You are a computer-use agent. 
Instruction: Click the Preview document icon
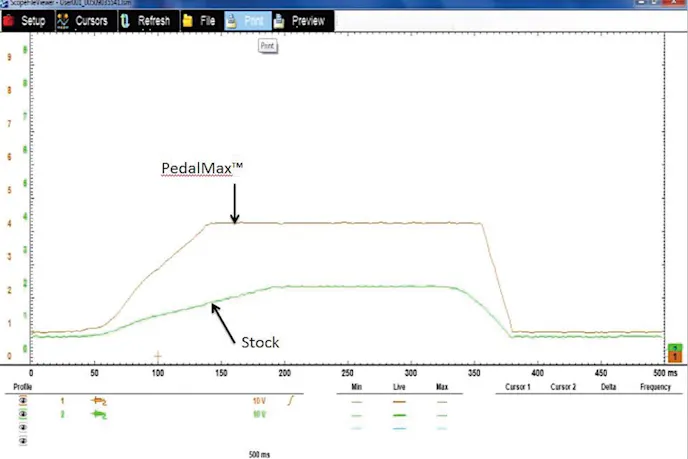279,20
